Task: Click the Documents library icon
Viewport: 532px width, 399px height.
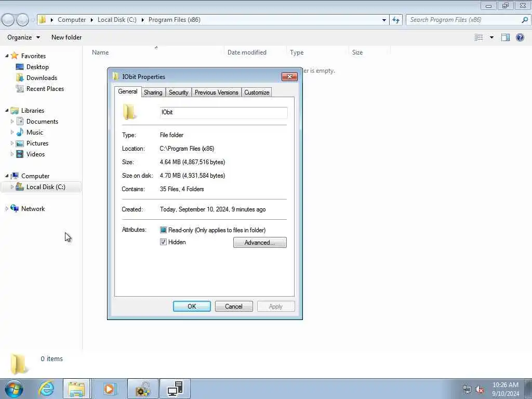Action: click(20, 121)
